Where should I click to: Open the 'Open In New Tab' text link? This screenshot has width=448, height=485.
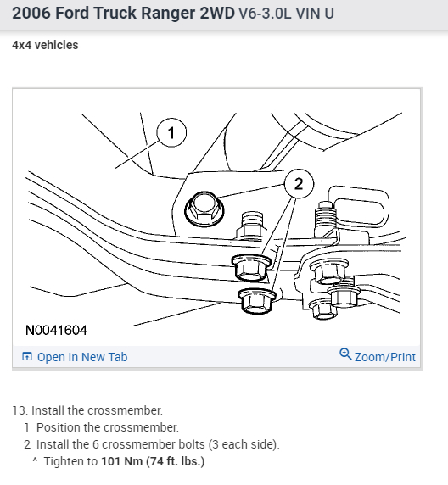tap(82, 357)
